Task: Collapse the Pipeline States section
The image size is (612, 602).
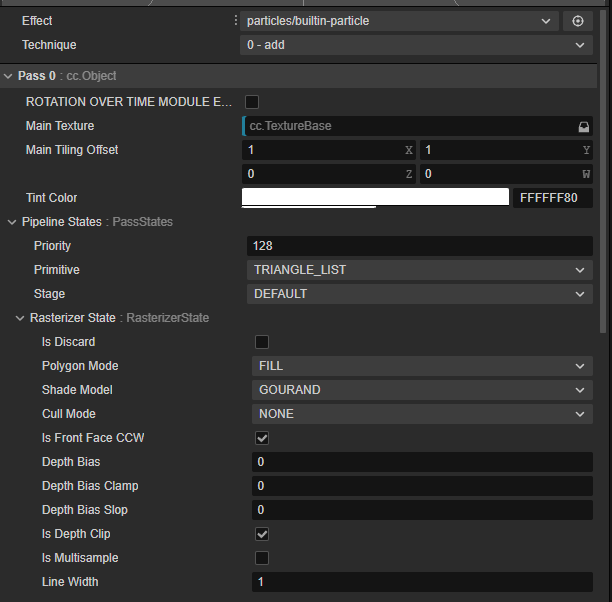Action: tap(12, 222)
